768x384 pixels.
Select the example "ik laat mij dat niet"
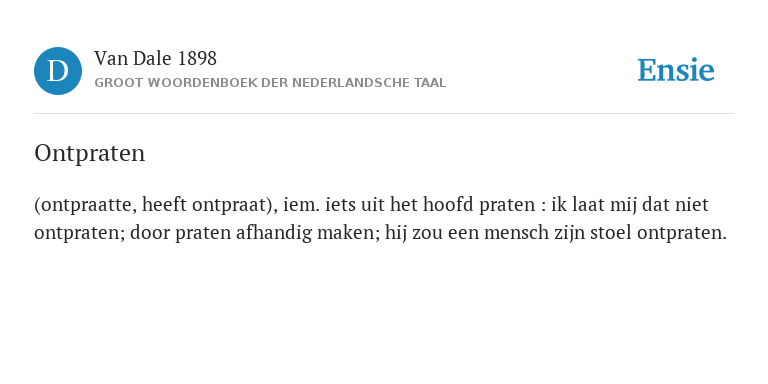pos(630,204)
